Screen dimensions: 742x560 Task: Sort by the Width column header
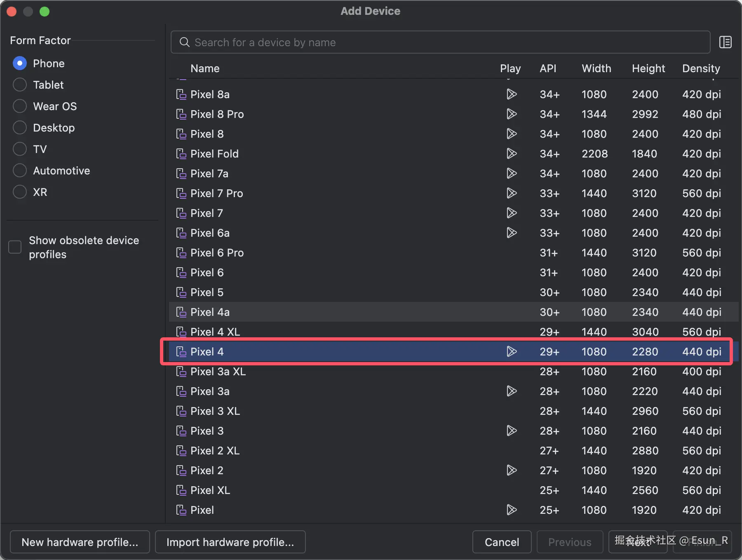596,68
